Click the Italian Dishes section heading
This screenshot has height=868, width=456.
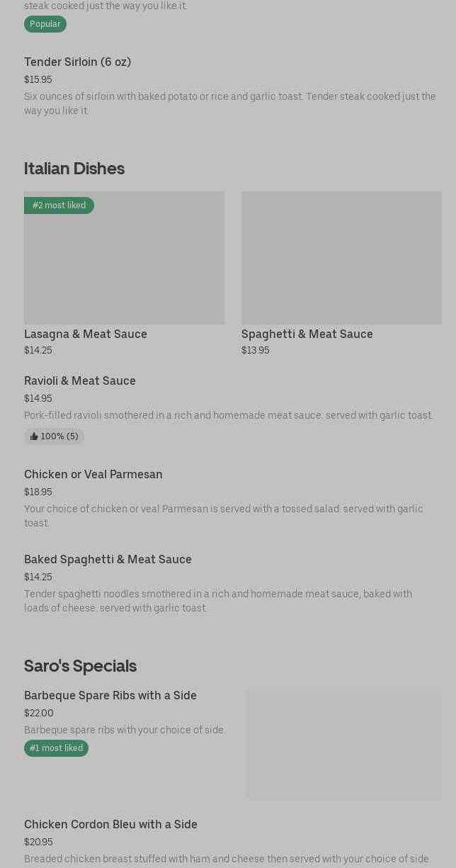74,169
